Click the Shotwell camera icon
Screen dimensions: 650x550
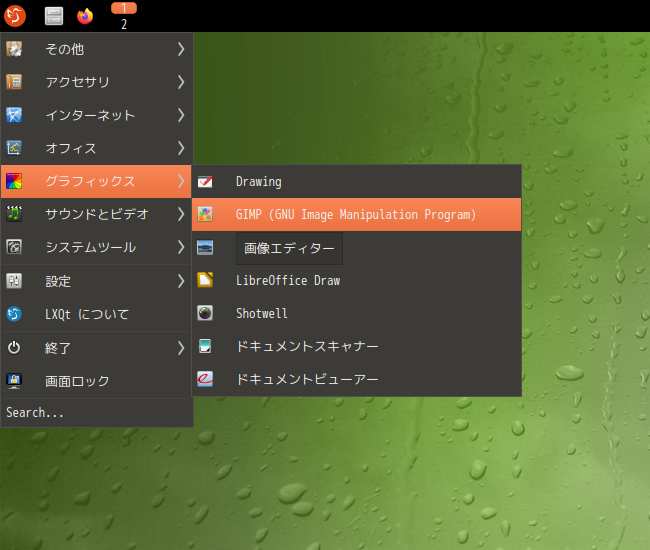coord(205,313)
